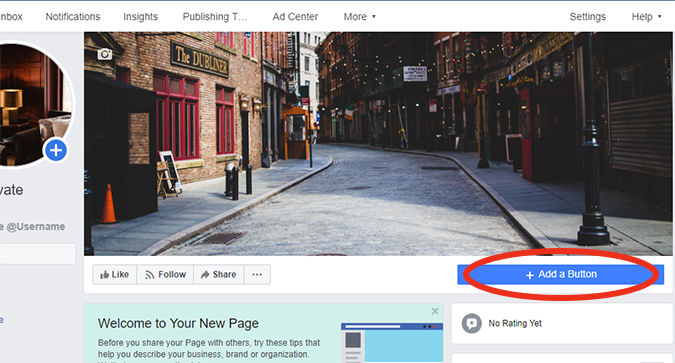Open the Settings link
This screenshot has height=363, width=675.
tap(588, 17)
